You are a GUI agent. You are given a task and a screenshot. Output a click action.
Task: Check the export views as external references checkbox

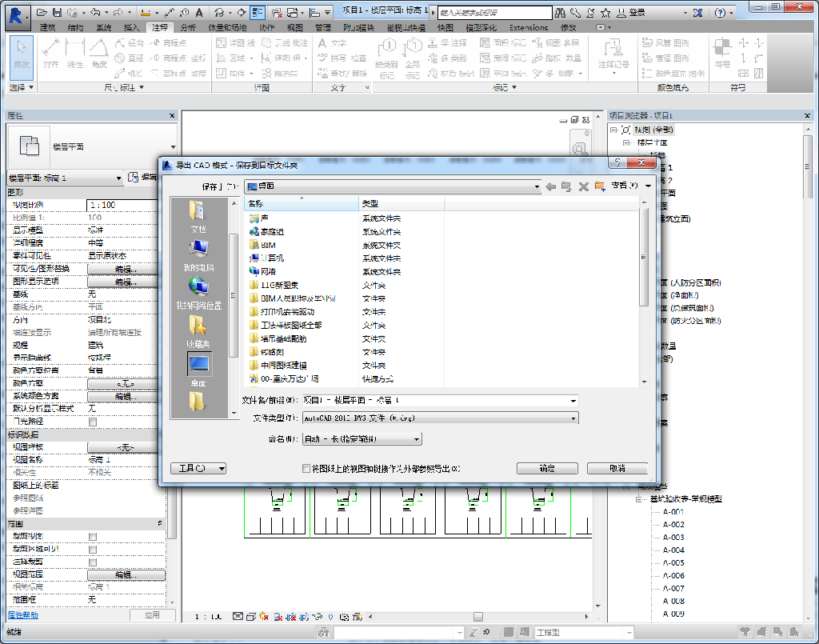(x=306, y=469)
